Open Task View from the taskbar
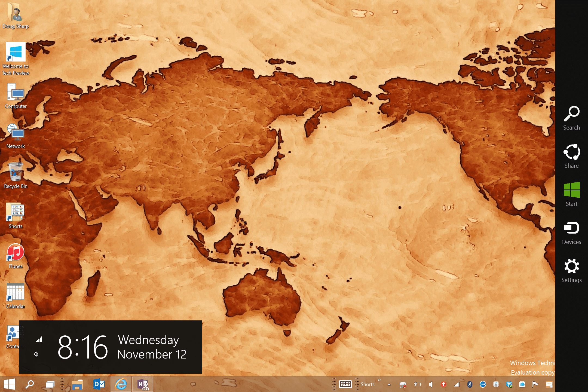Image resolution: width=588 pixels, height=392 pixels. tap(50, 384)
